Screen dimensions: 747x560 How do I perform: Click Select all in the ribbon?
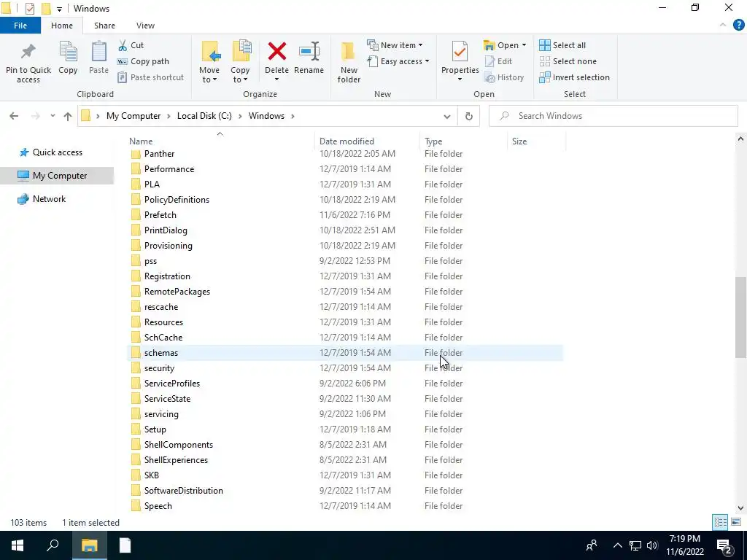[x=562, y=45]
